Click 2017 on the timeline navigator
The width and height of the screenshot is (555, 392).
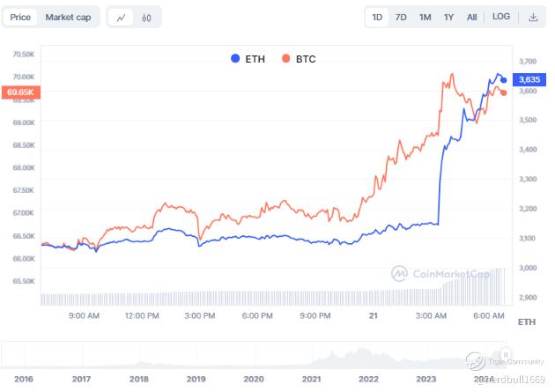coord(81,379)
